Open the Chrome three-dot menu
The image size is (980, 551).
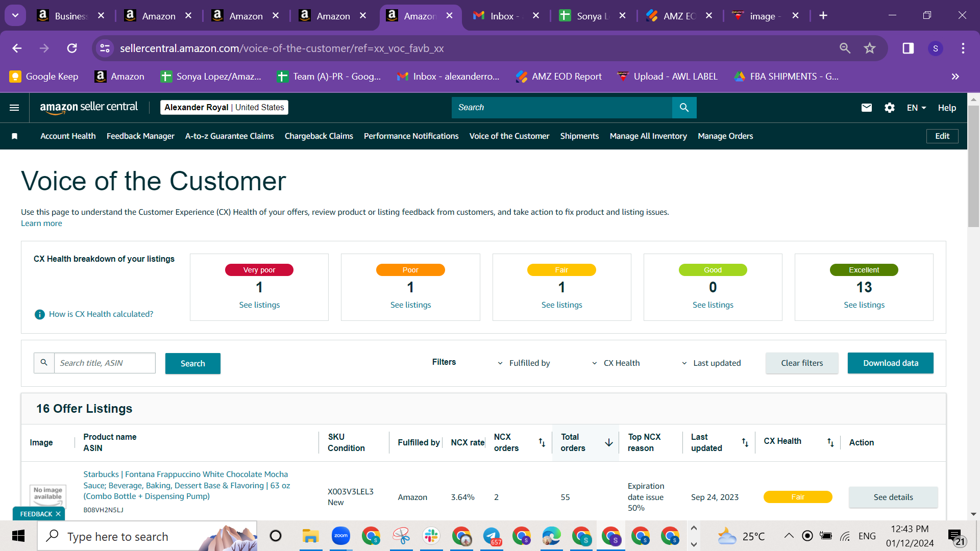point(963,48)
